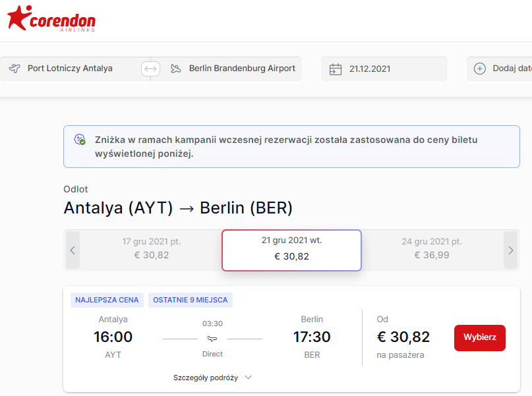Swap origin and destination airports
The height and width of the screenshot is (396, 532).
click(x=150, y=69)
